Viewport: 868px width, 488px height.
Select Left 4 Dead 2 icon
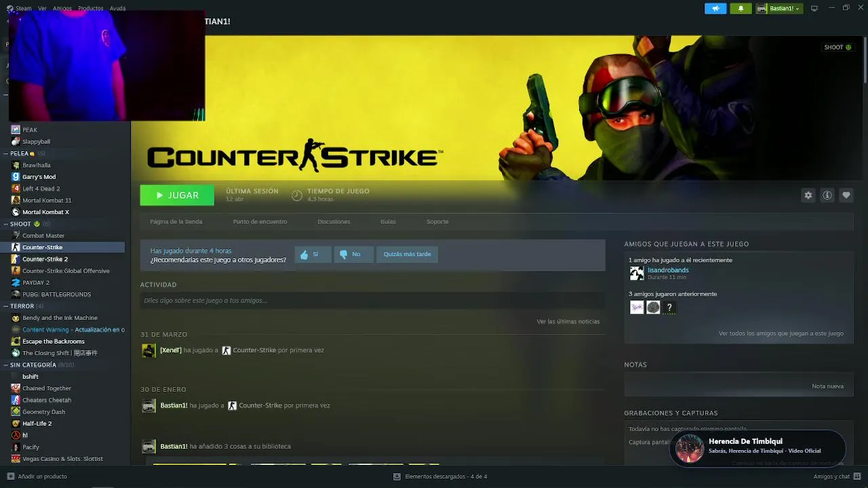[16, 188]
